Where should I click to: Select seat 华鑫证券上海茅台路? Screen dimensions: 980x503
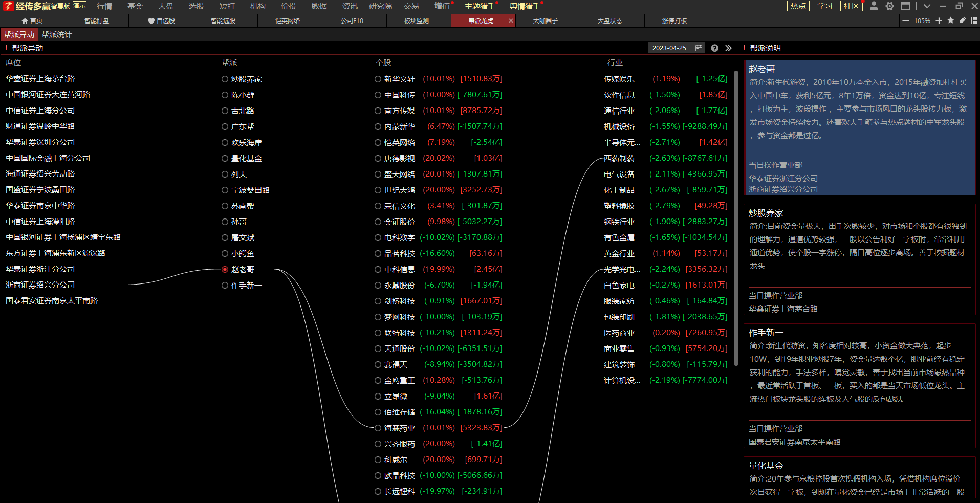pos(40,78)
